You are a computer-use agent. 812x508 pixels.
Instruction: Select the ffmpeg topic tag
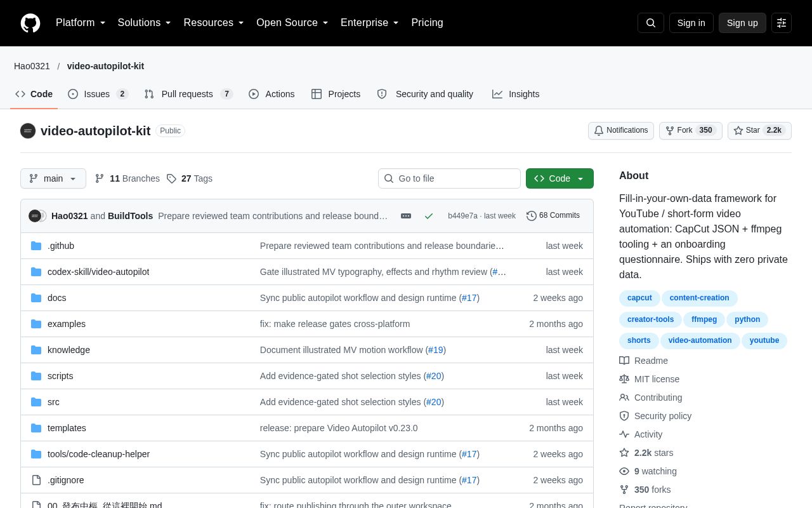[704, 319]
